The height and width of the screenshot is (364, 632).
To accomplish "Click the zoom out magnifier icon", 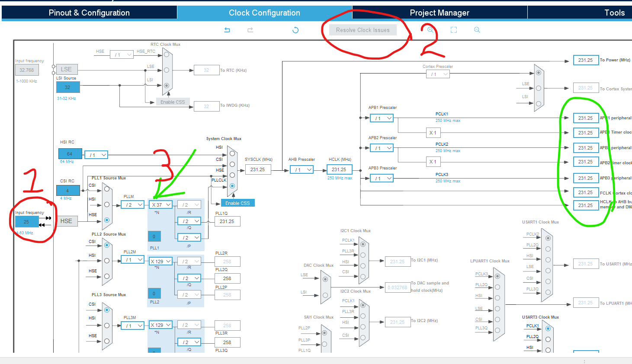I will [477, 30].
